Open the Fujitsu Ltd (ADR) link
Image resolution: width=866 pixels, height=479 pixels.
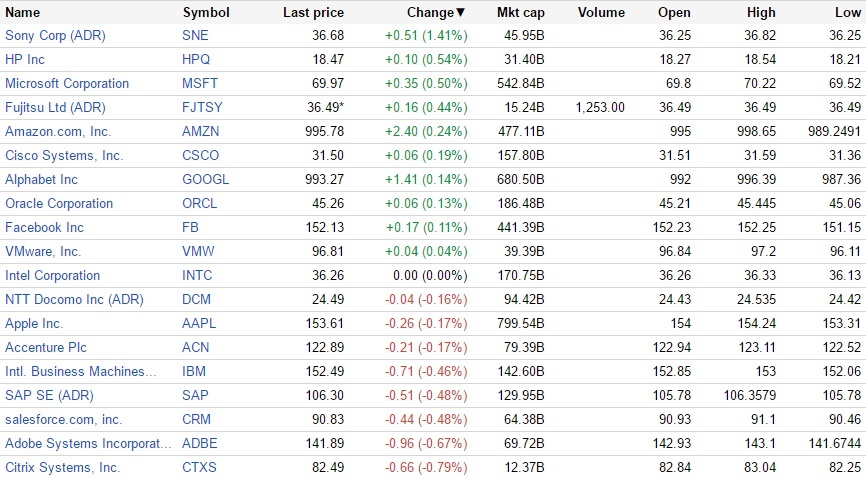point(55,108)
